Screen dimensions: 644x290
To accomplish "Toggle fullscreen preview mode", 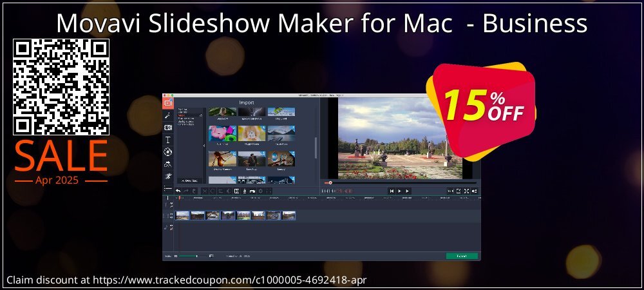I will (466, 191).
